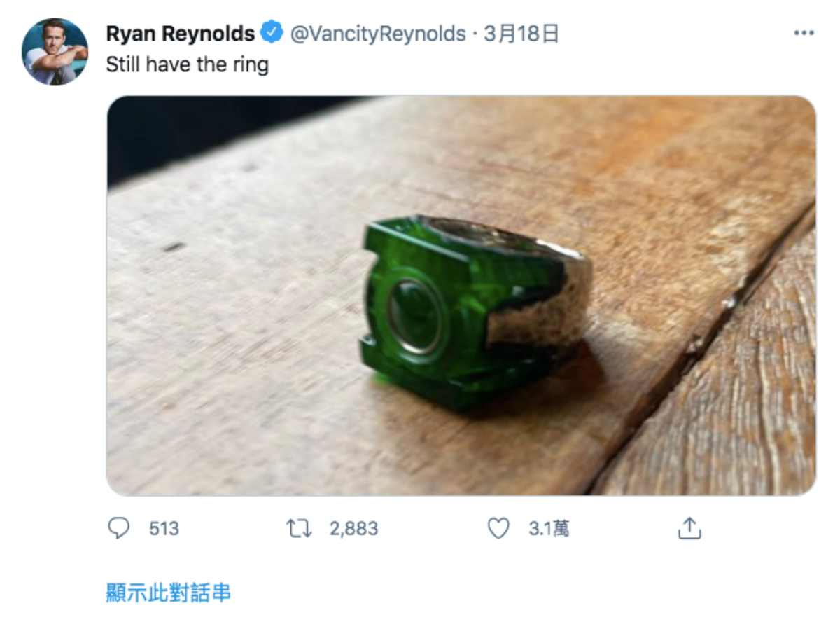Image resolution: width=840 pixels, height=622 pixels.
Task: Click the circular emblem on the ring
Action: (414, 314)
